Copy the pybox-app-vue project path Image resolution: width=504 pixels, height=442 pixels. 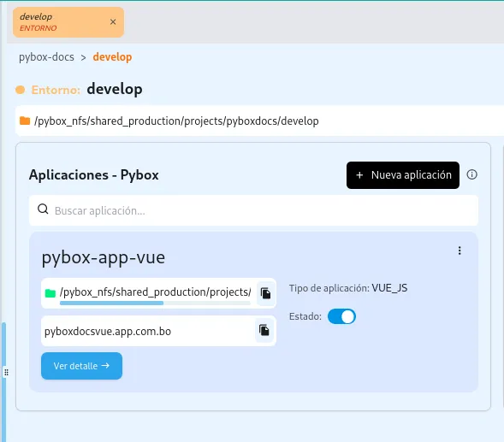[265, 293]
